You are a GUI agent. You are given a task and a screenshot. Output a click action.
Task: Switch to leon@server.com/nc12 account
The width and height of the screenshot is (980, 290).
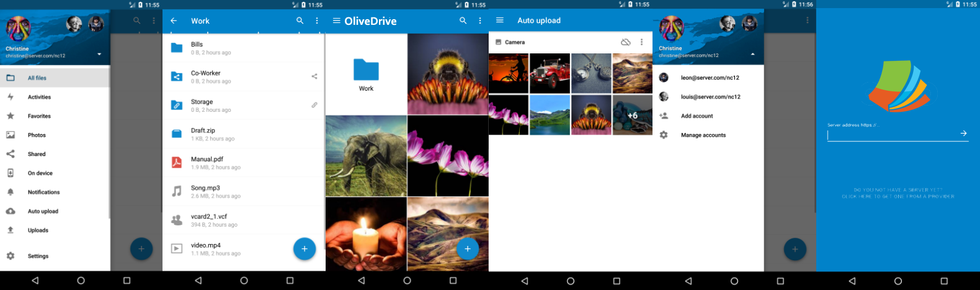tap(708, 78)
